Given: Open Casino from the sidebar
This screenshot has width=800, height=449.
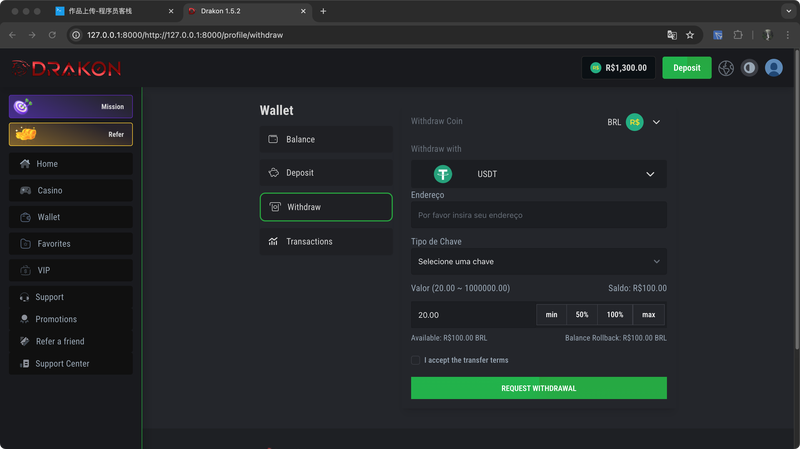Looking at the screenshot, I should pos(71,190).
